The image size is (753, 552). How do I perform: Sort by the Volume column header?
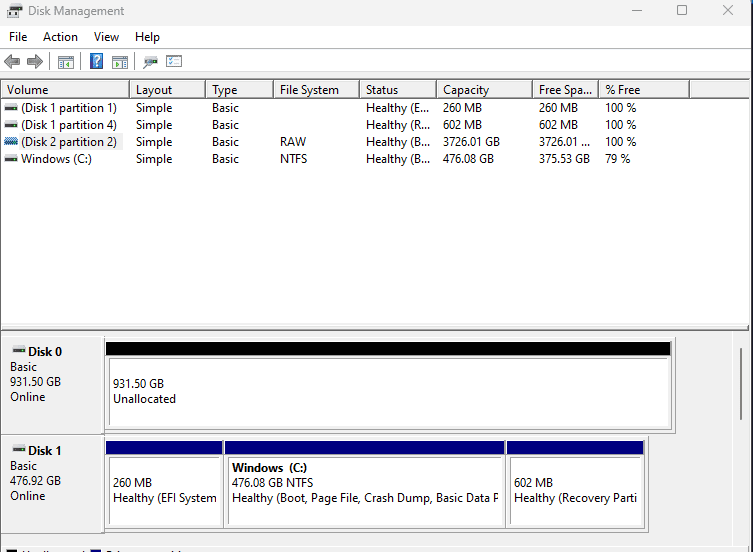pos(65,90)
